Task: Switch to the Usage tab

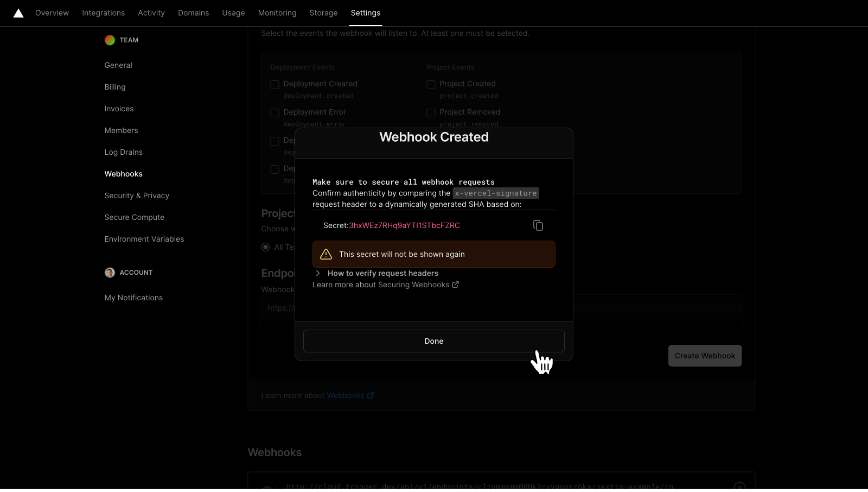Action: (234, 13)
